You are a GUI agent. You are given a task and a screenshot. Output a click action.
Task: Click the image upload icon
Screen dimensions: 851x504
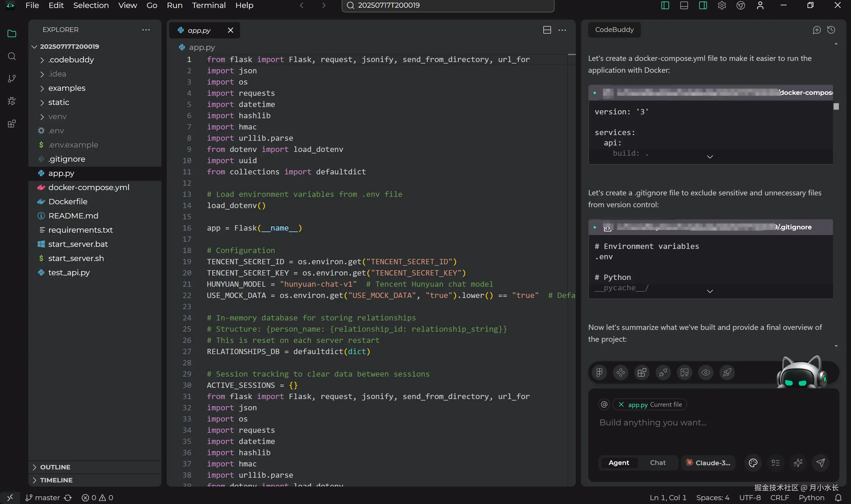pos(685,372)
